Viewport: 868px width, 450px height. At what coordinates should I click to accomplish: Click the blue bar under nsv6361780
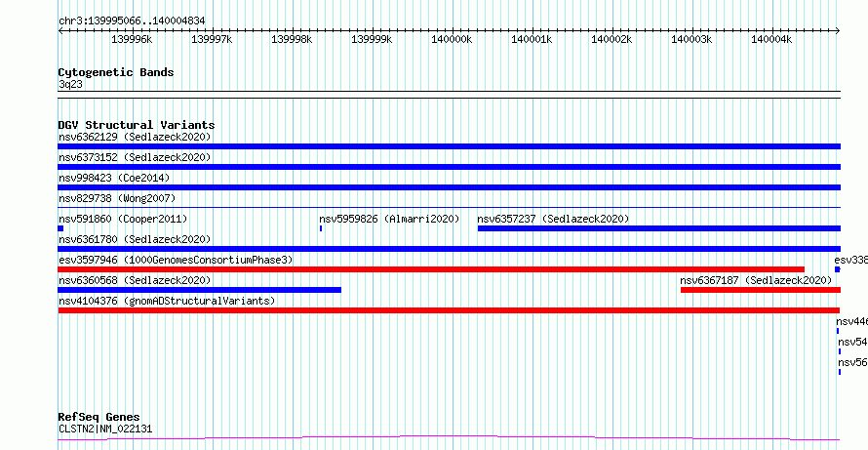click(x=449, y=249)
